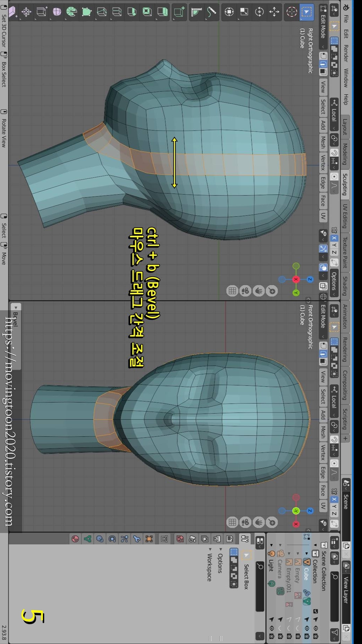Toggle Cube selectable arrow in outliner
362x644 pixels.
[307, 620]
